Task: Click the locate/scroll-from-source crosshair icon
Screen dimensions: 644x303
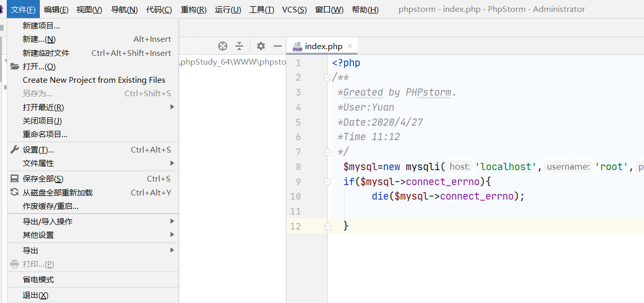Action: tap(223, 46)
